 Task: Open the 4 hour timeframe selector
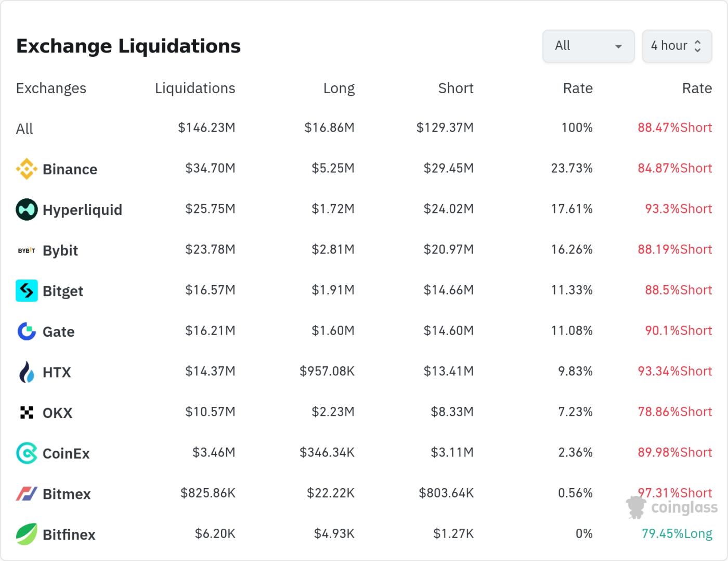pos(677,46)
